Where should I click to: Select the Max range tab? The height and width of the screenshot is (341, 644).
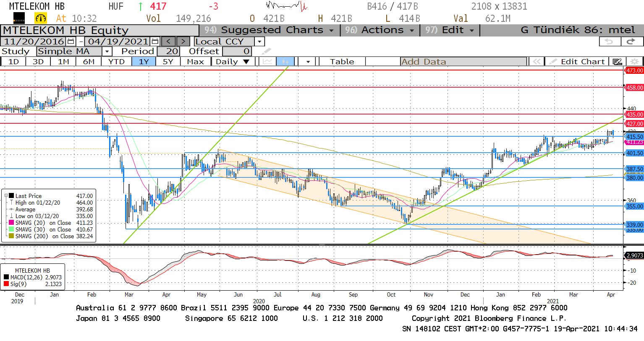tap(195, 62)
